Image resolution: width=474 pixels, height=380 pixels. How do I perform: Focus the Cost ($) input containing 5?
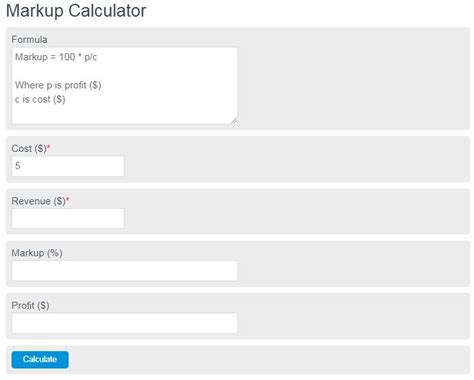pyautogui.click(x=68, y=166)
